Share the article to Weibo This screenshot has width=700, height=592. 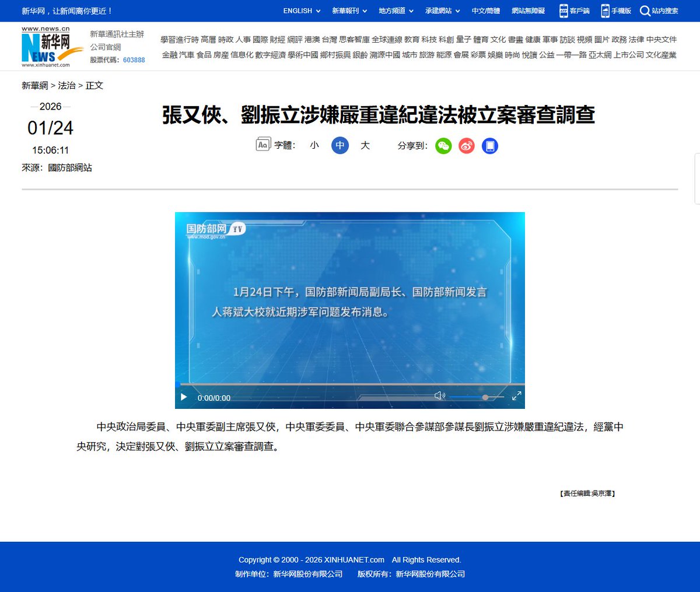click(x=466, y=146)
